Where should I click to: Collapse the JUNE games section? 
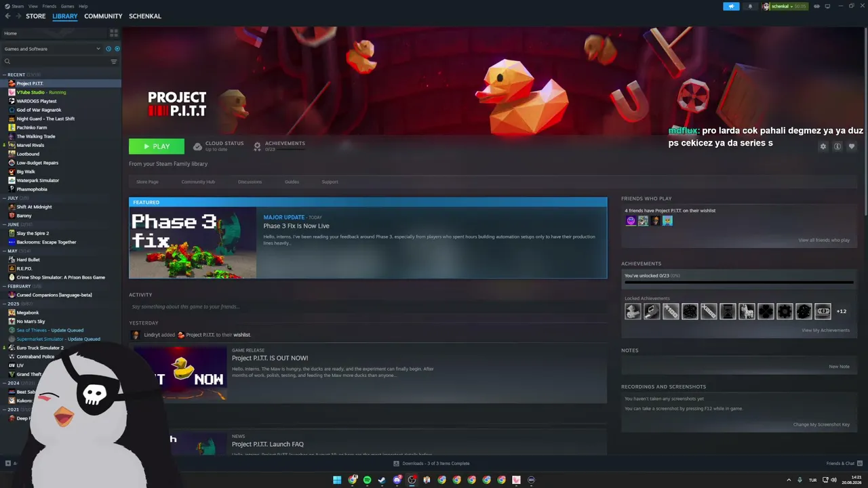tap(5, 224)
